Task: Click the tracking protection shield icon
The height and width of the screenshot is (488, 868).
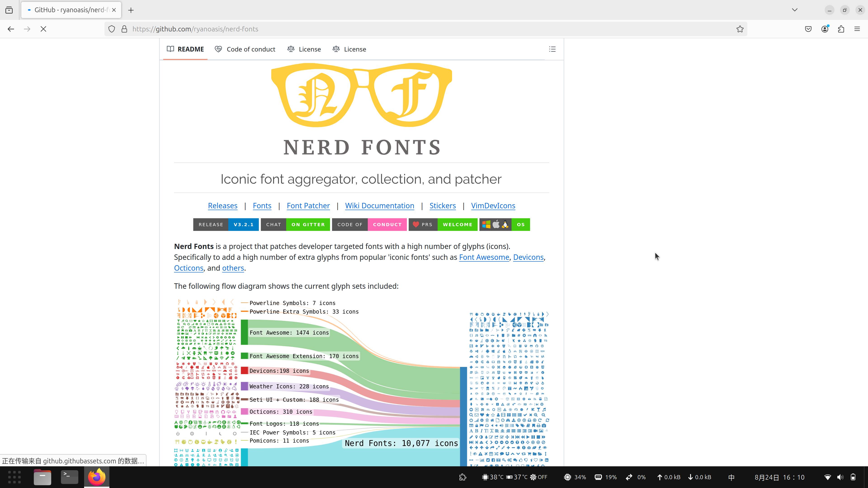Action: point(112,29)
